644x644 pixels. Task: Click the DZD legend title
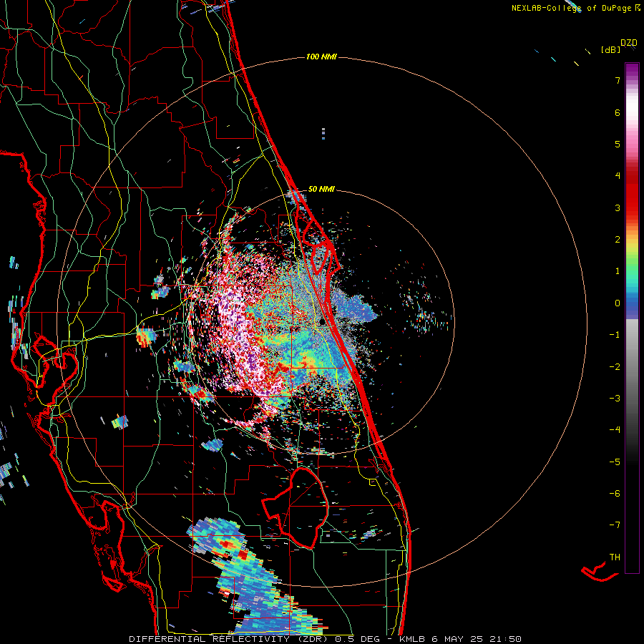[x=628, y=43]
